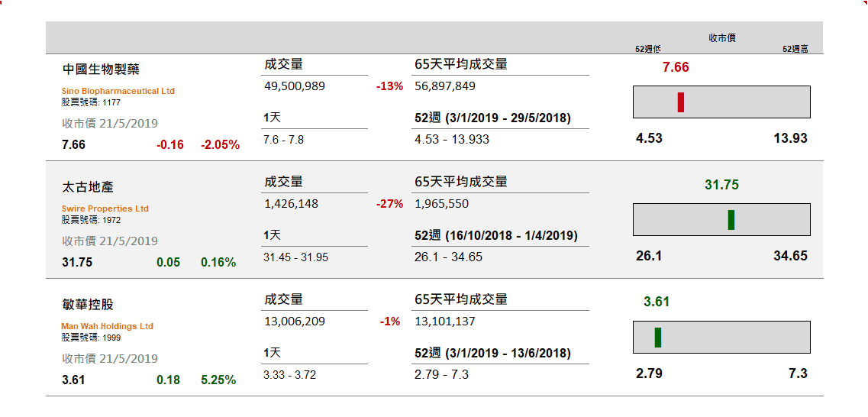Open Man Wah Holdings Ltd link
Screen dimensions: 868x417
pos(108,326)
